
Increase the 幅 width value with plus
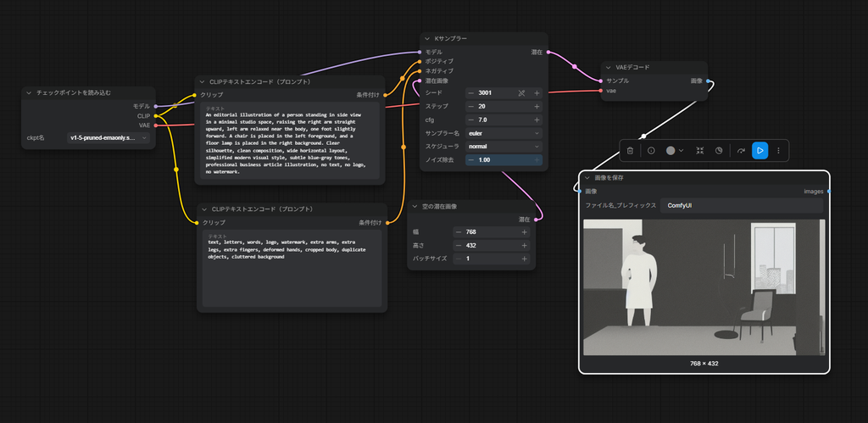click(524, 232)
